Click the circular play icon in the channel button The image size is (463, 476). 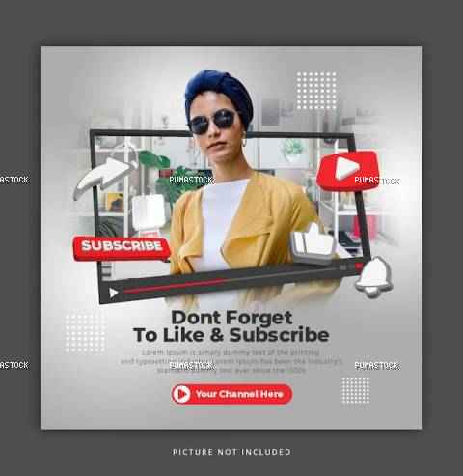click(181, 394)
